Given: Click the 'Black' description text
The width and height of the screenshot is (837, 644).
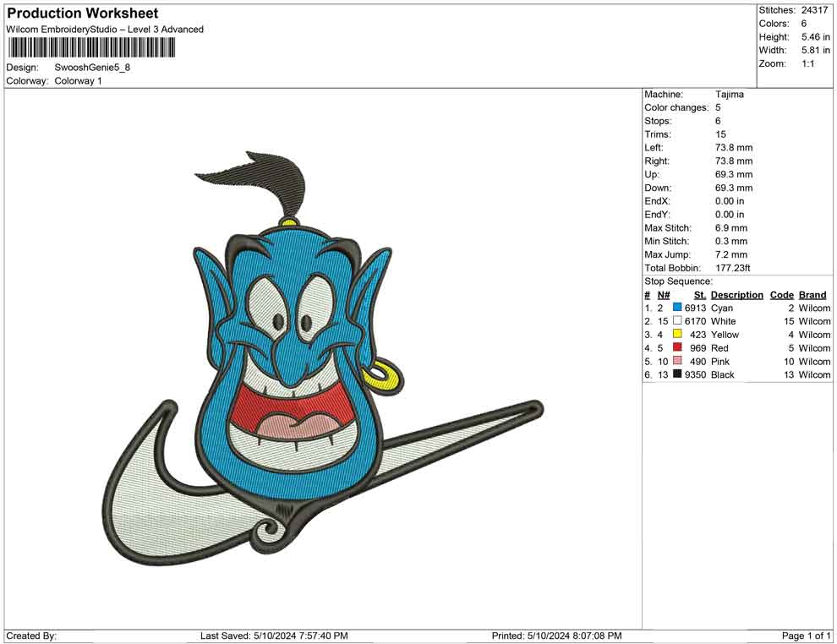Looking at the screenshot, I should (723, 374).
